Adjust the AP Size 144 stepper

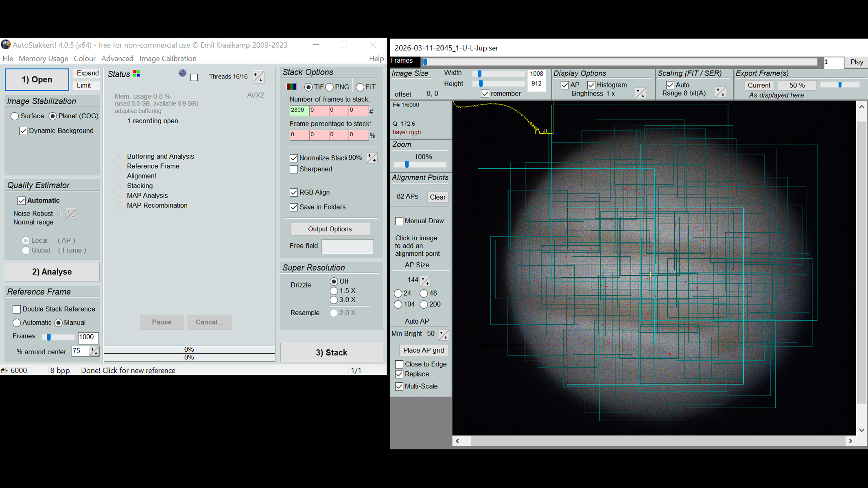[x=425, y=281]
